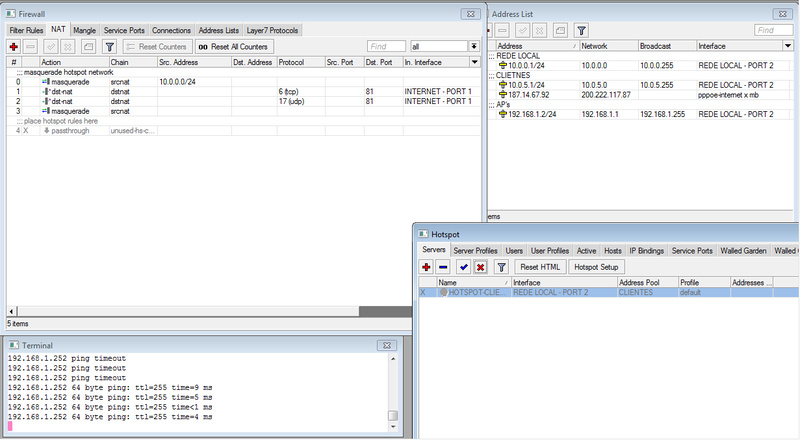Screen dimensions: 800x440
Task: Open filter funnel in Firewall toolbar
Action: (109, 47)
